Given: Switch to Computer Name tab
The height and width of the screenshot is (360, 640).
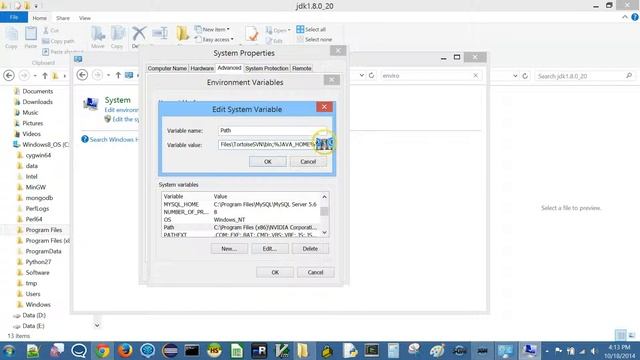Looking at the screenshot, I should point(167,68).
